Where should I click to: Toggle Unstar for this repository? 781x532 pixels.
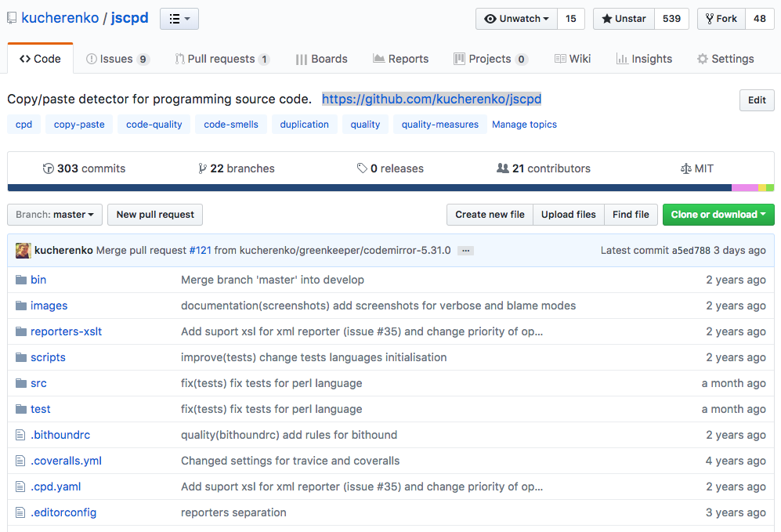point(624,19)
